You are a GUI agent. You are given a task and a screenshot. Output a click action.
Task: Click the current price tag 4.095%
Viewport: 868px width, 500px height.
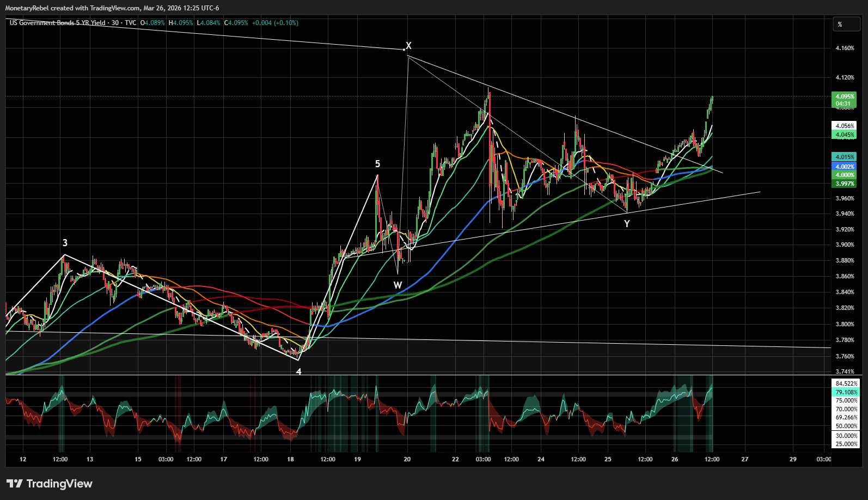click(x=845, y=100)
